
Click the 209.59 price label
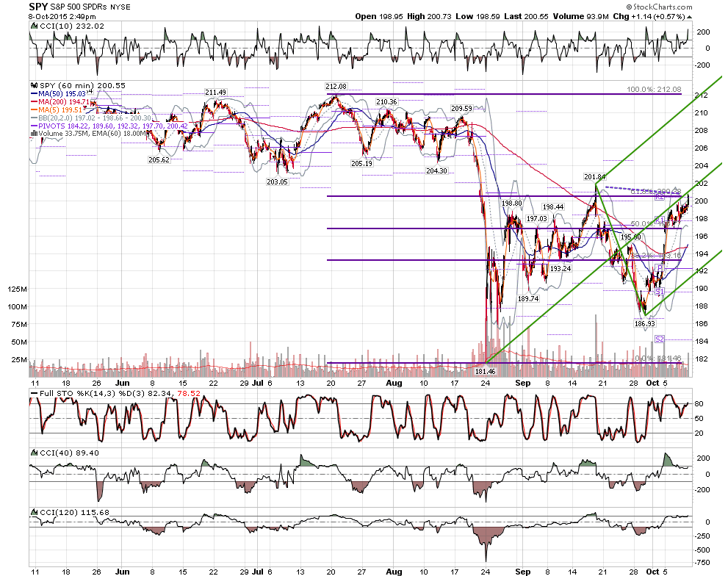click(461, 109)
